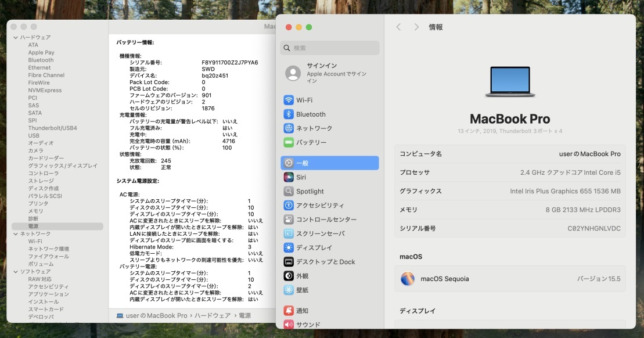
Task: Open the Siri icon
Action: click(x=289, y=177)
